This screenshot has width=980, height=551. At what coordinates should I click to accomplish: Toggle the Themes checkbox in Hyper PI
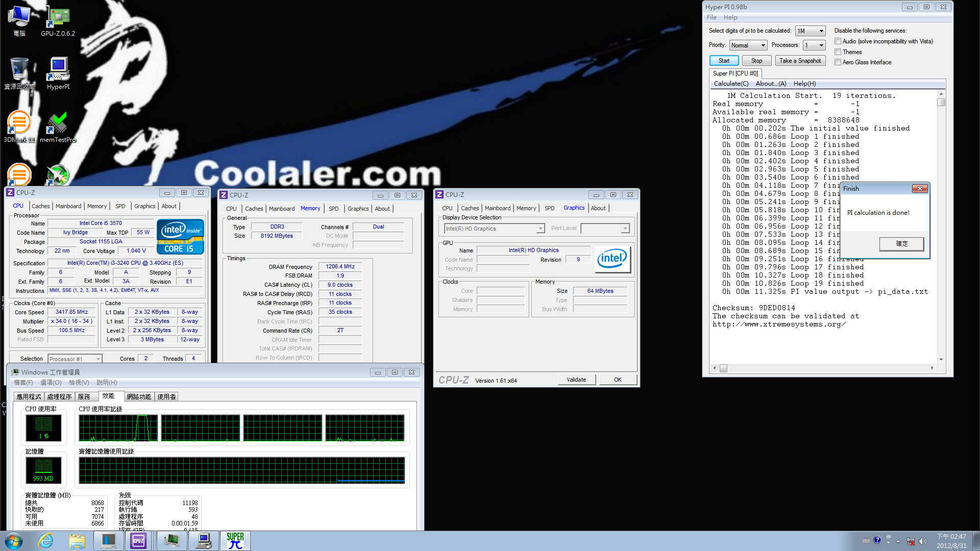[838, 52]
